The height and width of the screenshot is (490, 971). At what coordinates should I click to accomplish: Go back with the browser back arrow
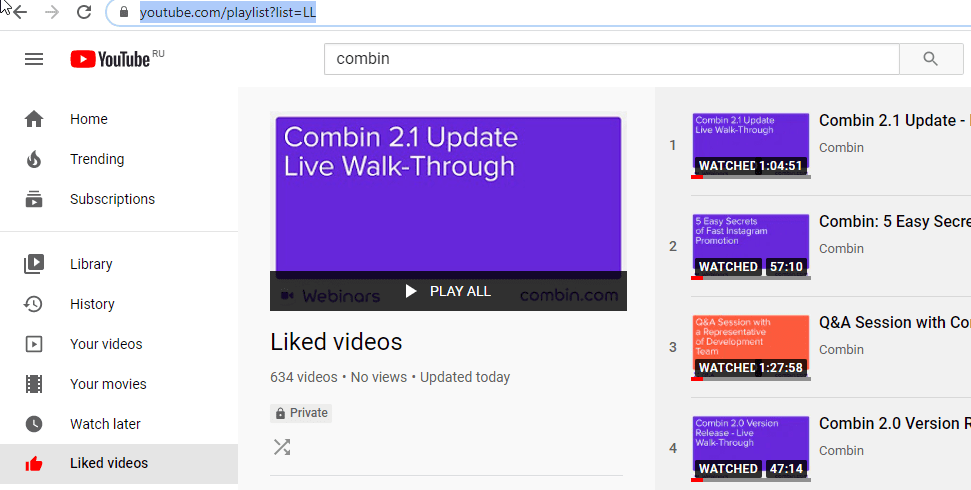click(20, 12)
